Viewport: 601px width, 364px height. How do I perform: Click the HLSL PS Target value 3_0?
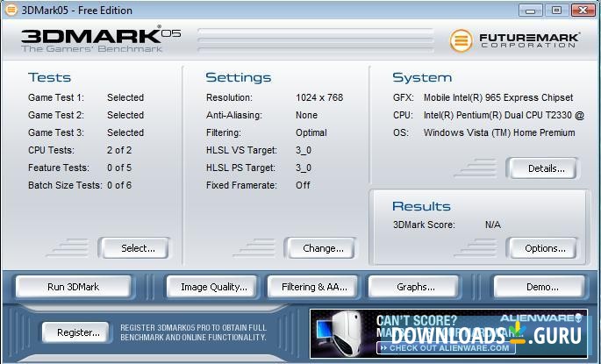coord(304,168)
